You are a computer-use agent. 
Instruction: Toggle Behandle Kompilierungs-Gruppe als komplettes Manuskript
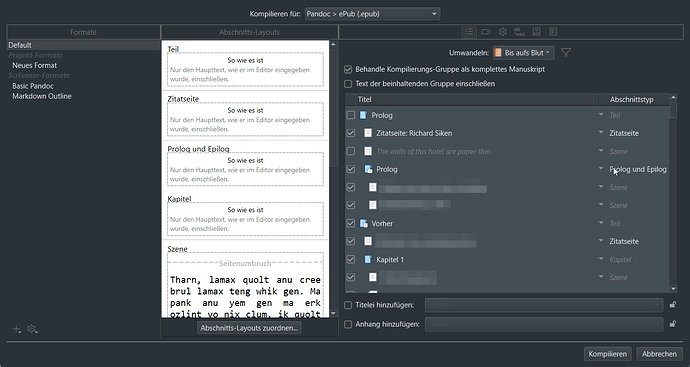[348, 70]
